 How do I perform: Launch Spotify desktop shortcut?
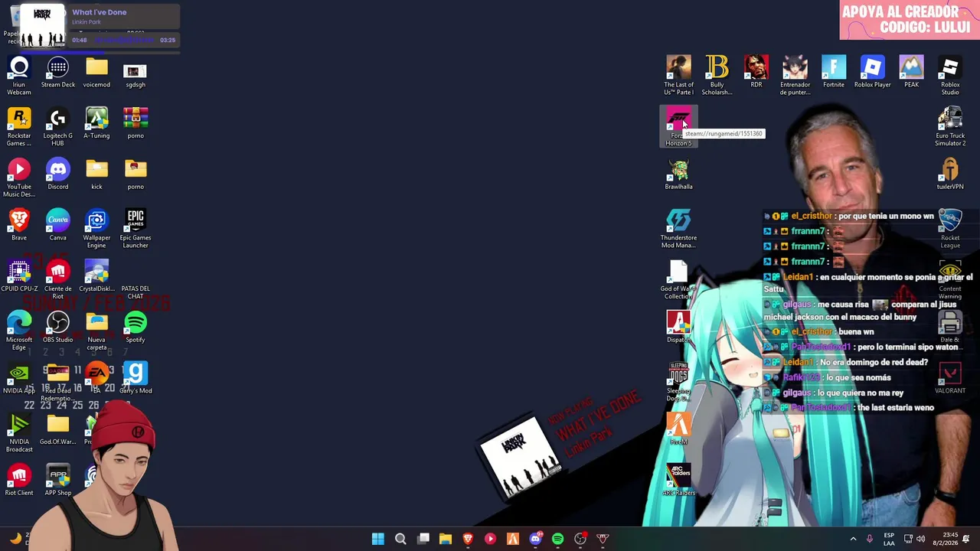click(x=136, y=327)
